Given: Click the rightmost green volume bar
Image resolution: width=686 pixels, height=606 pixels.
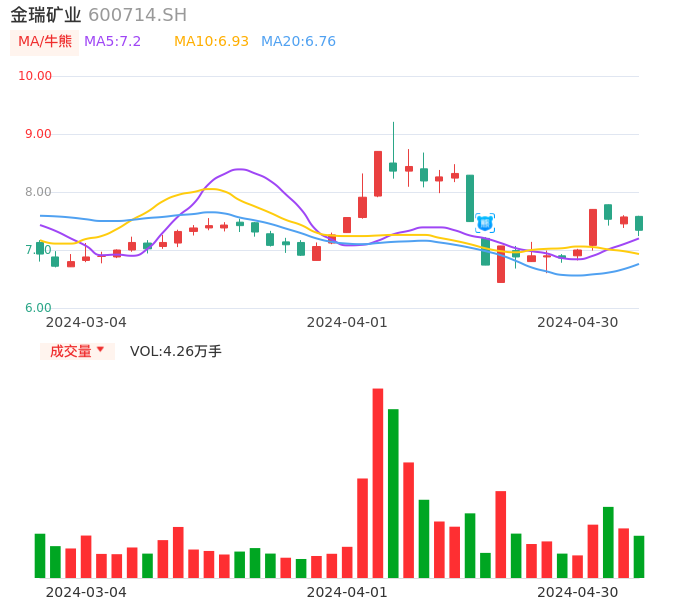Looking at the screenshot, I should [x=639, y=557].
